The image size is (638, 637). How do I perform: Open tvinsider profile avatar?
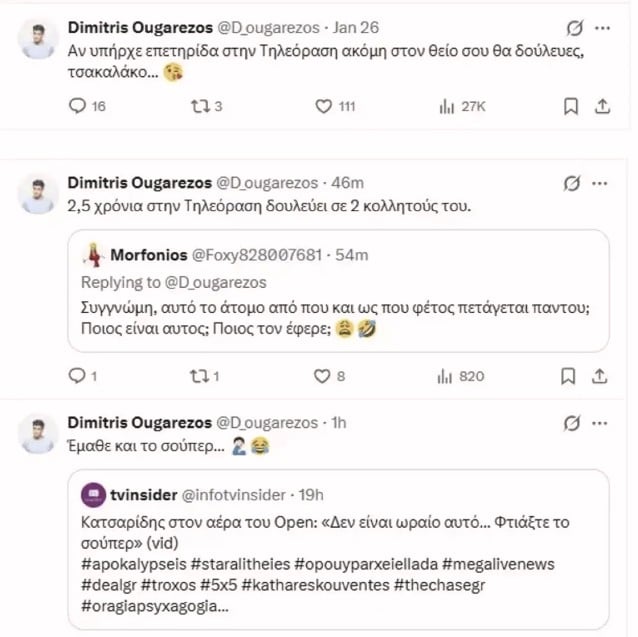[91, 495]
